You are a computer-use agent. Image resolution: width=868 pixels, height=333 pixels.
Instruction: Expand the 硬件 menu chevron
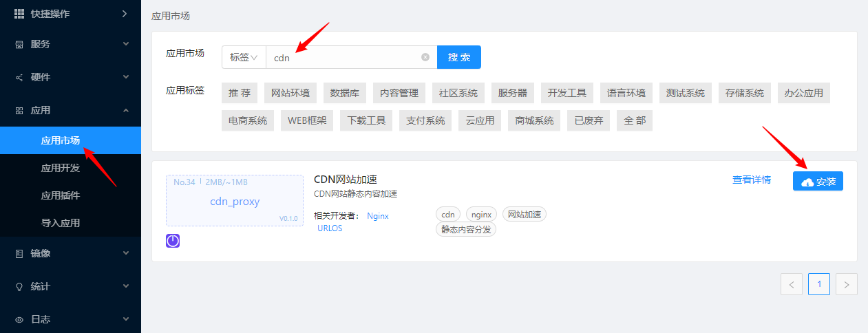pyautogui.click(x=125, y=77)
